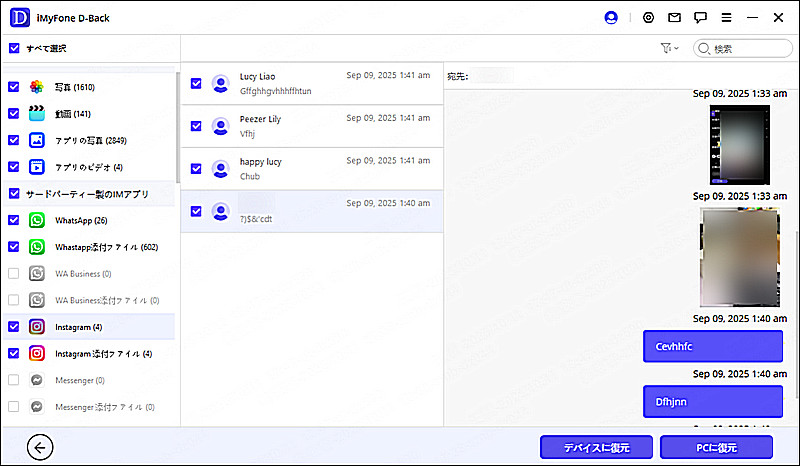Viewport: 800px width, 466px height.
Task: Open the hamburger menu in title bar
Action: [726, 18]
